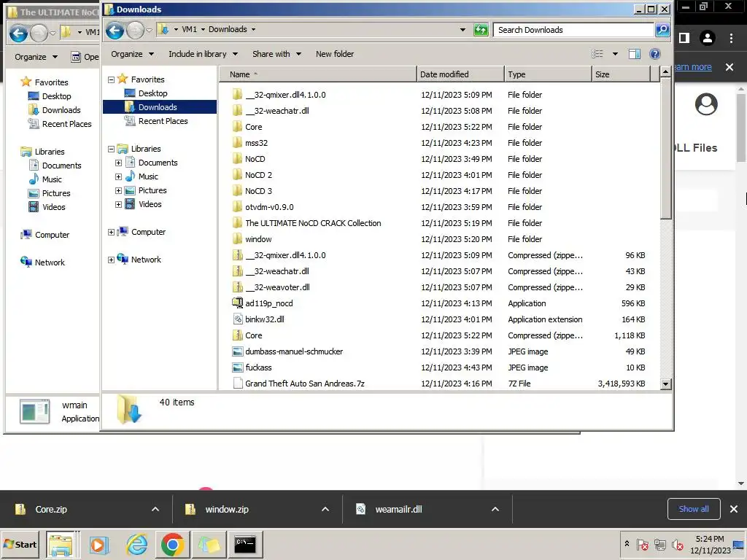Open the address bar history dropdown
The width and height of the screenshot is (747, 560).
tap(462, 29)
